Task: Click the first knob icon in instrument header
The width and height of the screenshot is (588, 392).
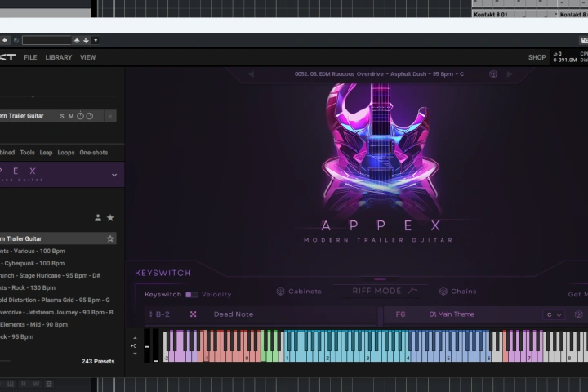Action: point(80,116)
